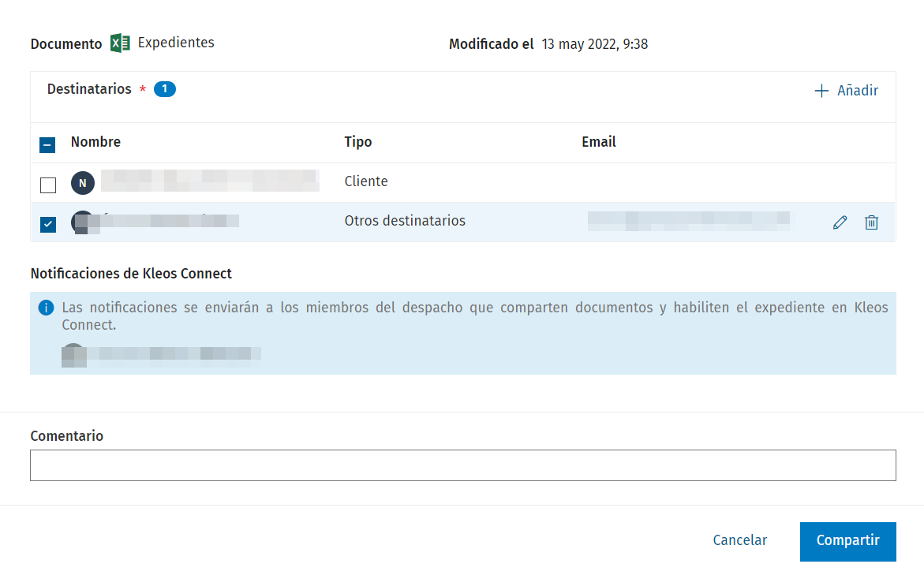Screen dimensions: 924x575
Task: Click the plus icon beside Añadir
Action: tap(821, 91)
